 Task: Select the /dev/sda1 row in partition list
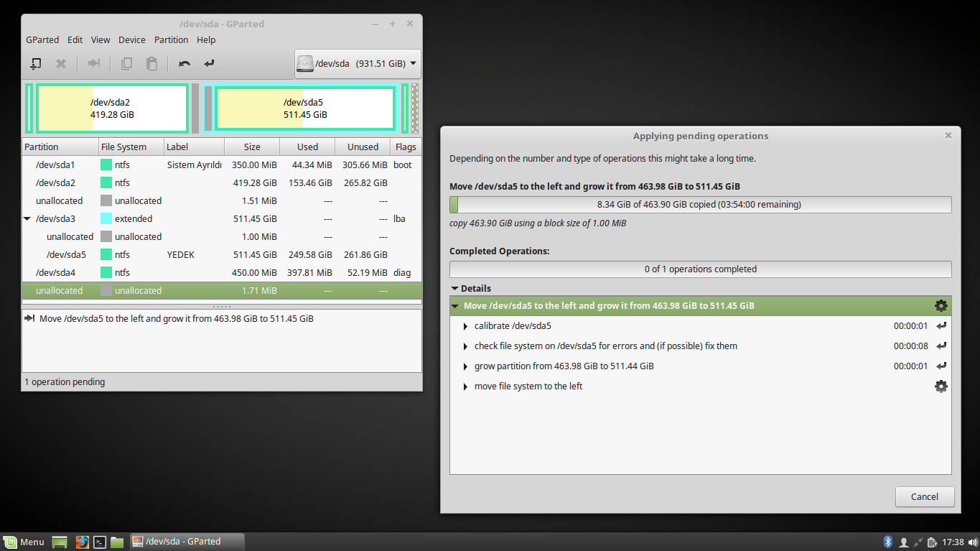222,165
